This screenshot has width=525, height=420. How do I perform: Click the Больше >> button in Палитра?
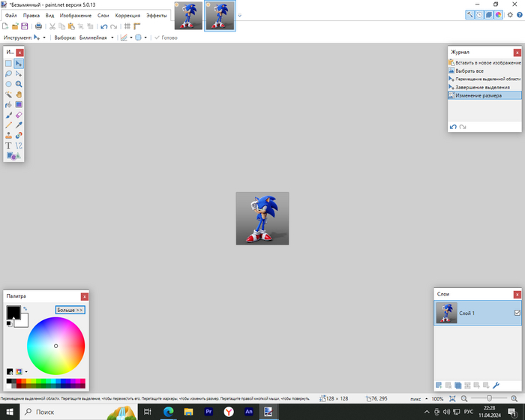(x=70, y=310)
